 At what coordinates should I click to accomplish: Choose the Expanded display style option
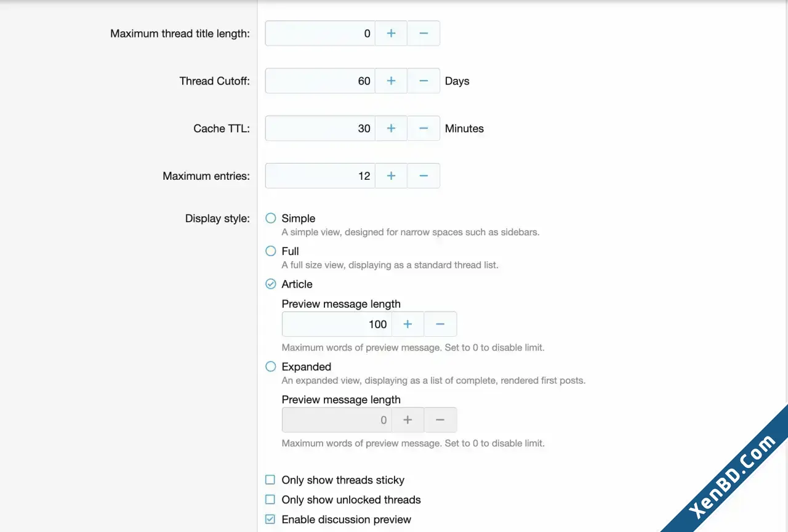click(x=270, y=366)
